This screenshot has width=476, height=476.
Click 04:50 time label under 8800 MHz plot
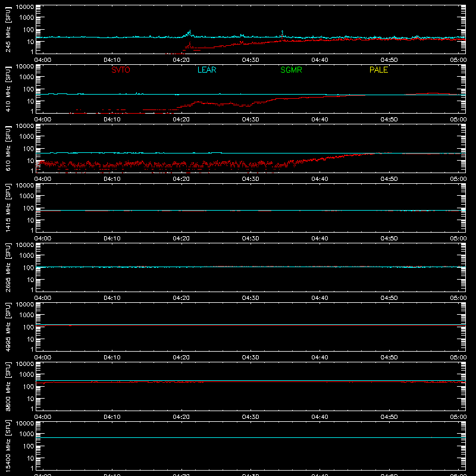389,417
